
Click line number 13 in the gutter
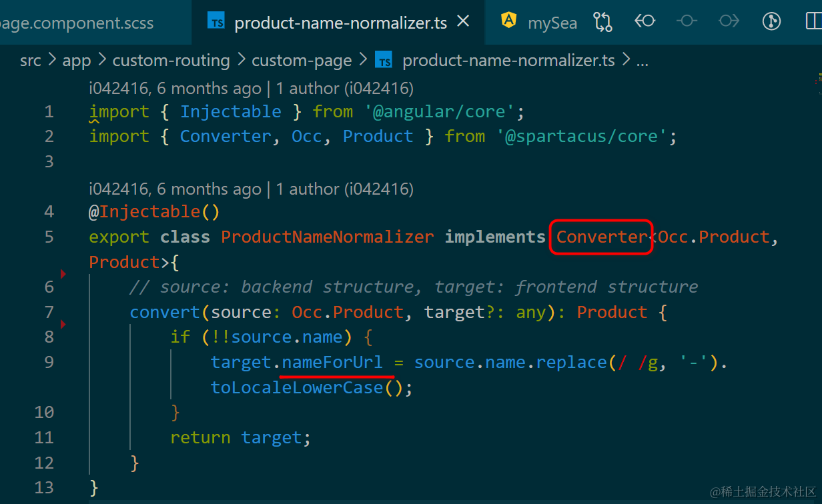click(x=44, y=487)
